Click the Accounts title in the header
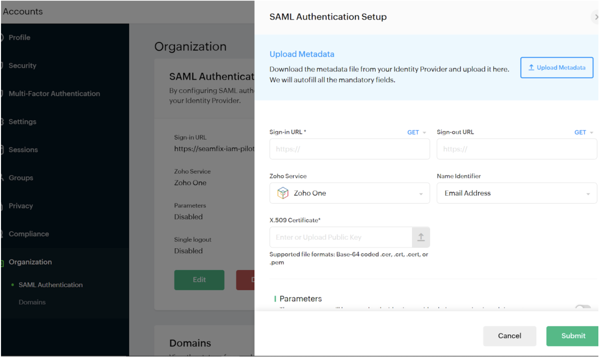615x364 pixels. (23, 12)
